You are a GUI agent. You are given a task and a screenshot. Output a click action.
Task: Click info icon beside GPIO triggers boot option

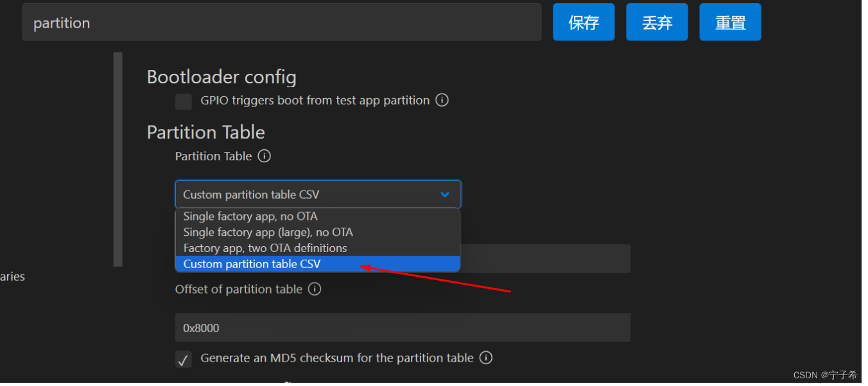(x=442, y=100)
